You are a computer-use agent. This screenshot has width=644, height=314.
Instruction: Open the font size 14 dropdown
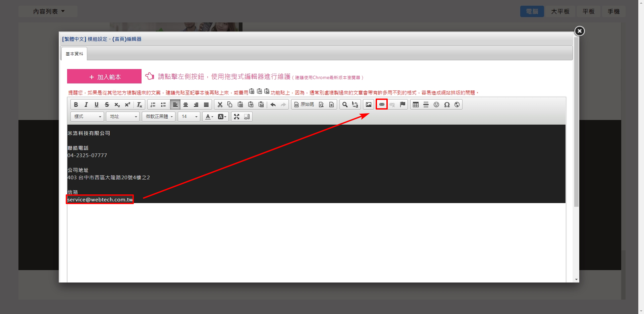[189, 117]
